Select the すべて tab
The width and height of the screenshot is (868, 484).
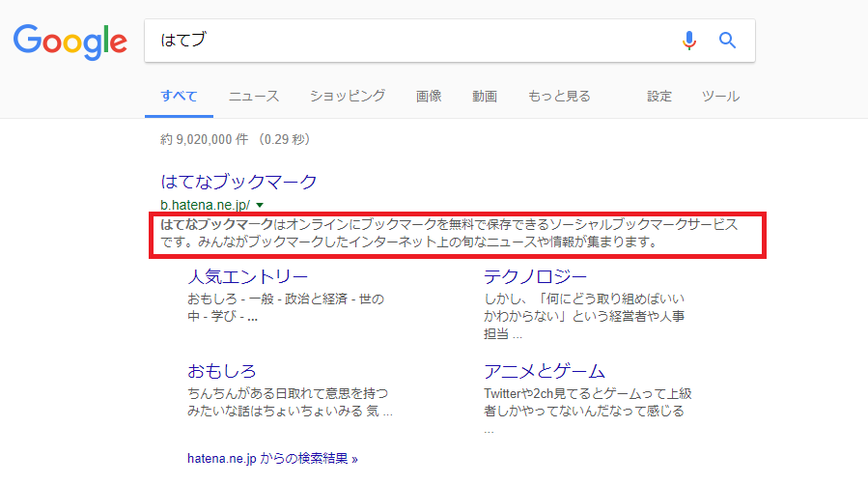click(x=179, y=96)
